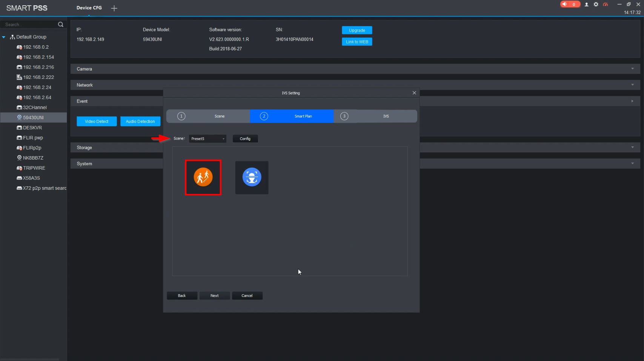Open the alarm event notification indicator

(570, 4)
